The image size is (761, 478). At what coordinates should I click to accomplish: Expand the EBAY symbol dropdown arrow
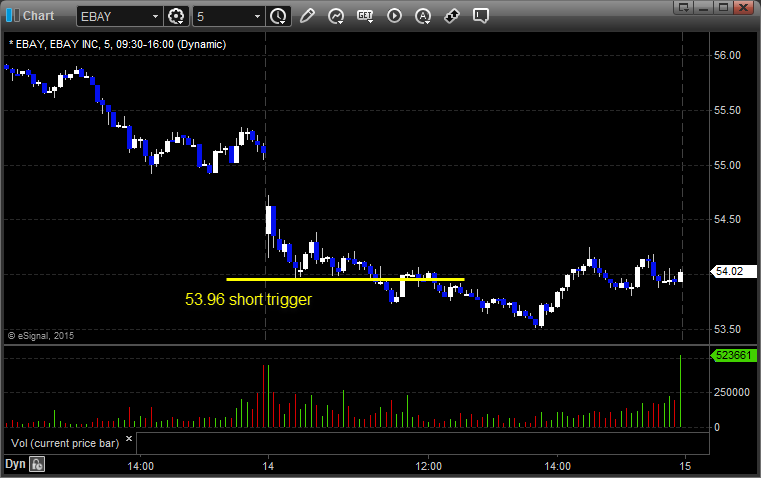[155, 16]
